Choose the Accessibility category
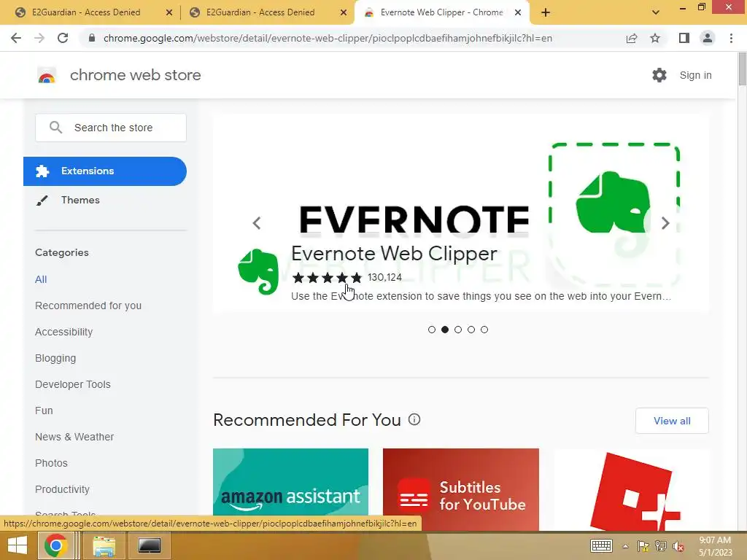 [64, 332]
